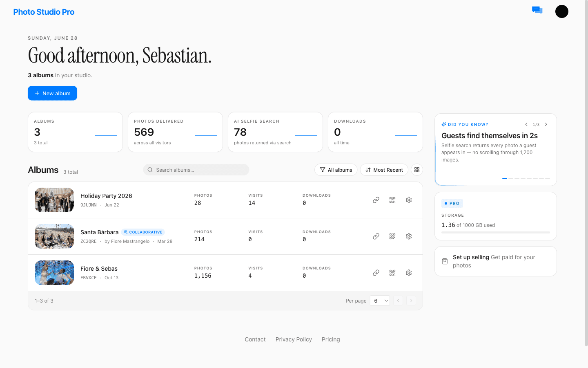This screenshot has height=368, width=588.
Task: Click album code 9JUJNN
Action: tap(89, 205)
